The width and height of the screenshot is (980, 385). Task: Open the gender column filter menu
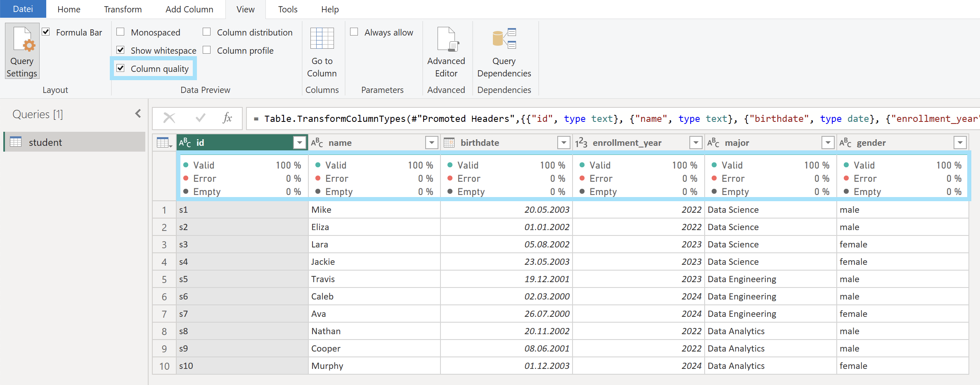pos(961,142)
